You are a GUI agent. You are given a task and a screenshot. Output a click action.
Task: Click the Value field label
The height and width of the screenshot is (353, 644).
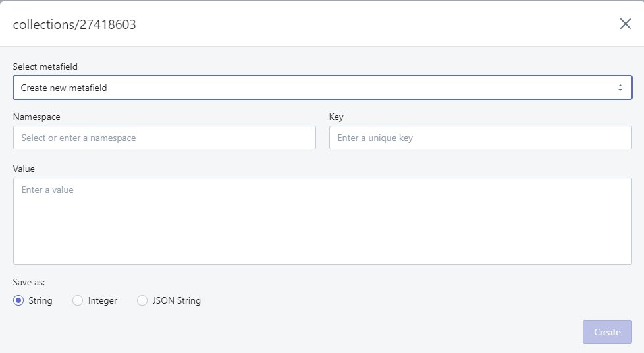click(24, 169)
